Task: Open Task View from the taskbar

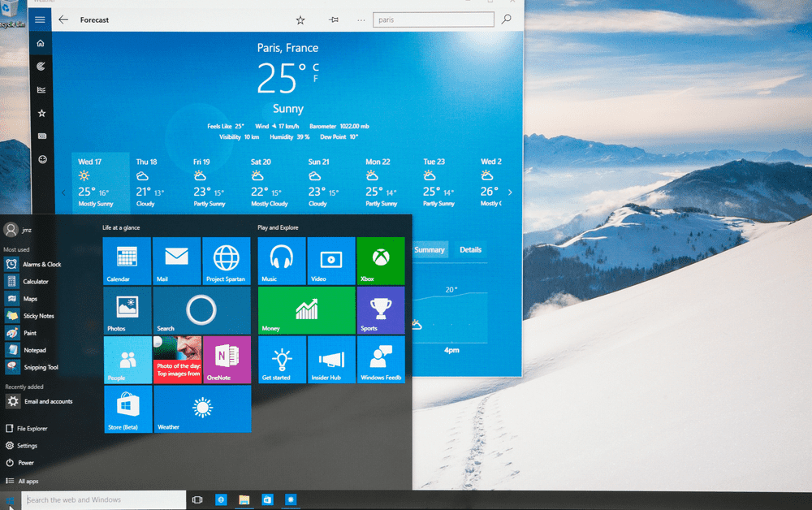Action: (197, 499)
